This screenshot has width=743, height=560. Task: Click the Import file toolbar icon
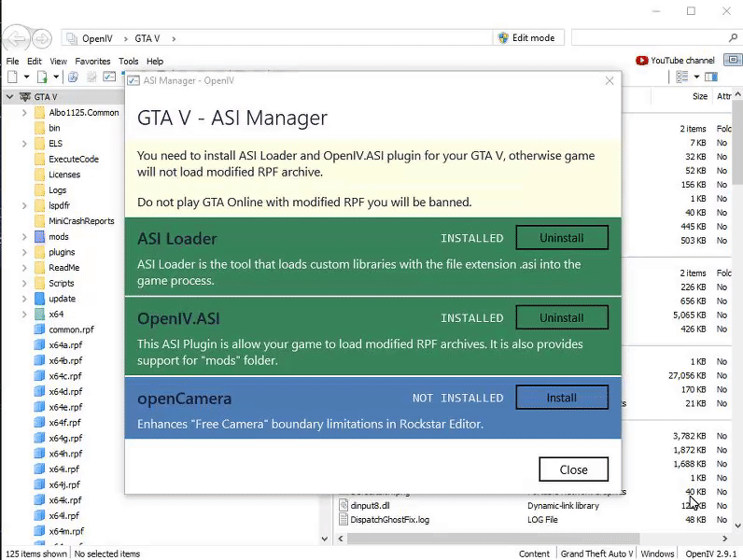pyautogui.click(x=42, y=77)
